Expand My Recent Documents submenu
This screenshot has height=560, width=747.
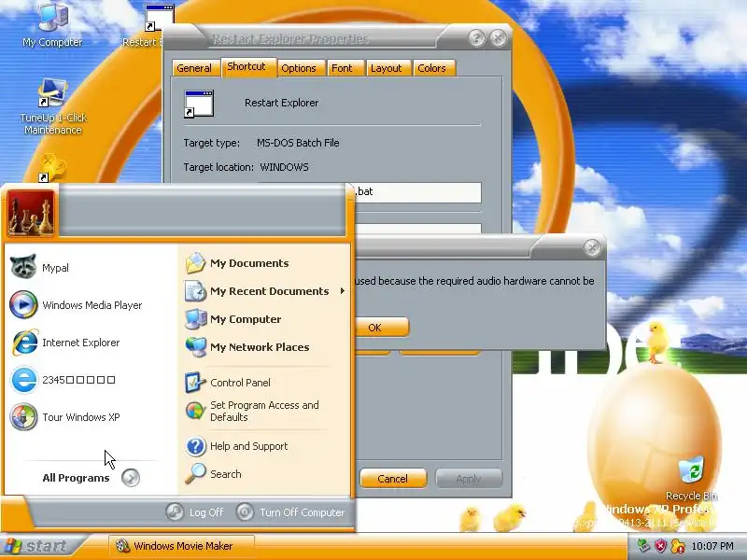[265, 291]
